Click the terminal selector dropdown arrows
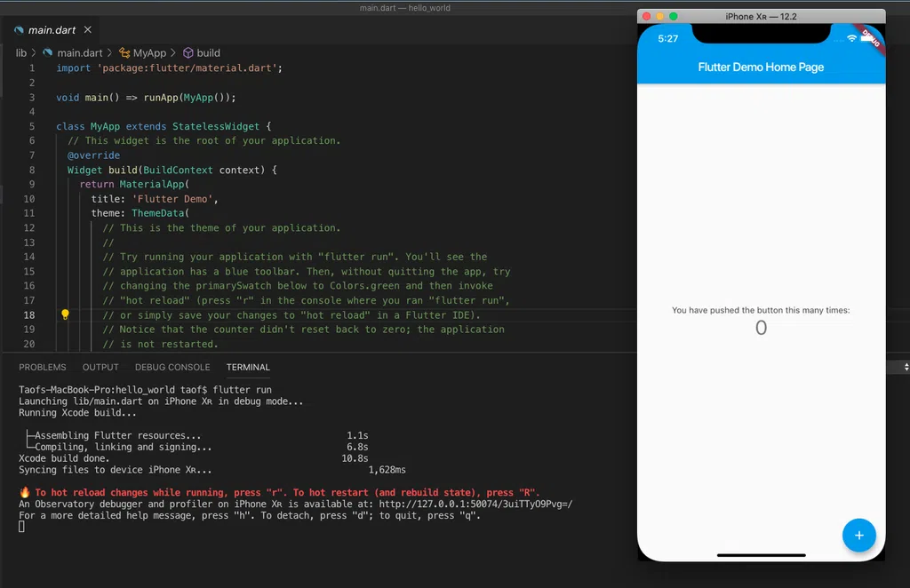Viewport: 910px width, 588px height. (x=906, y=367)
